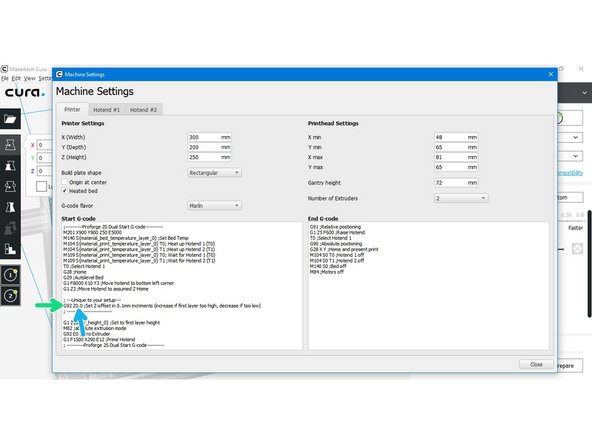Viewport: 592px width, 444px height.
Task: Select the Mirror tool in Cura sidebar
Action: click(10, 207)
